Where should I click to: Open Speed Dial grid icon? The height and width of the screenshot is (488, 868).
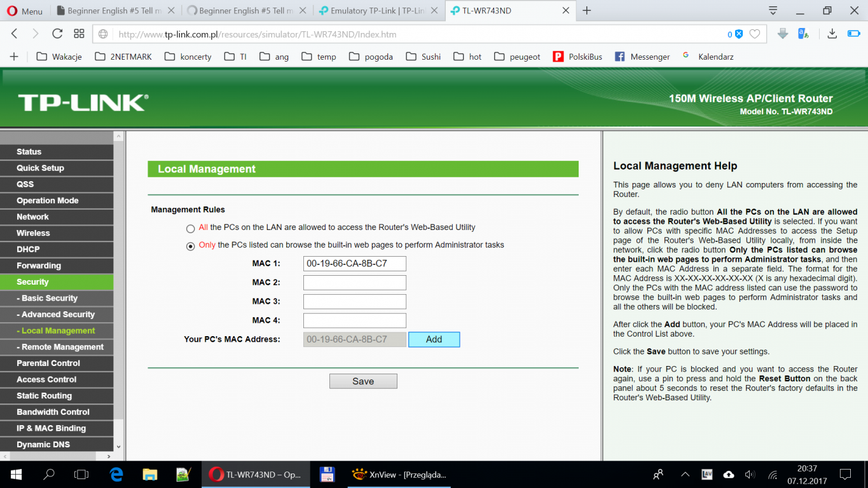coord(79,34)
